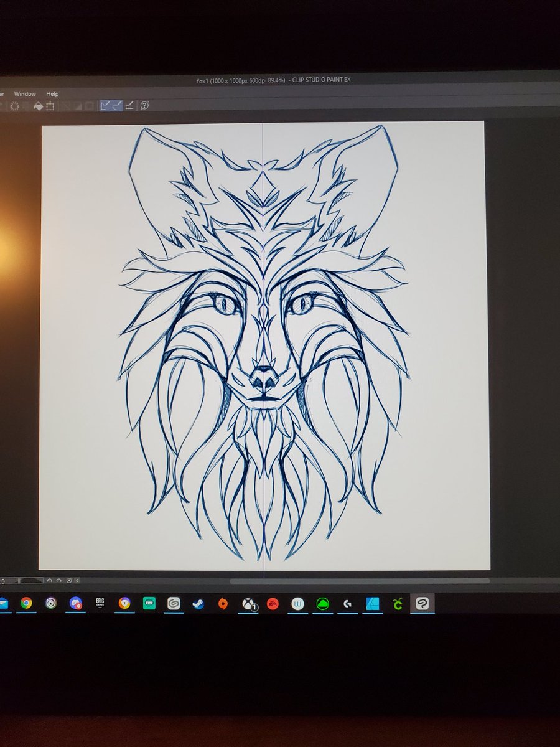Launch Ubisoft Connect from taskbar

click(51, 603)
